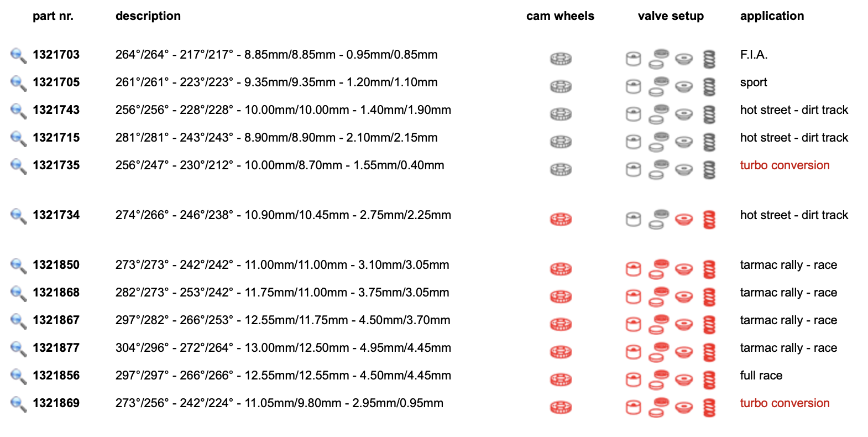
Task: Click the magnifier icon beside part 1321703
Action: point(18,55)
